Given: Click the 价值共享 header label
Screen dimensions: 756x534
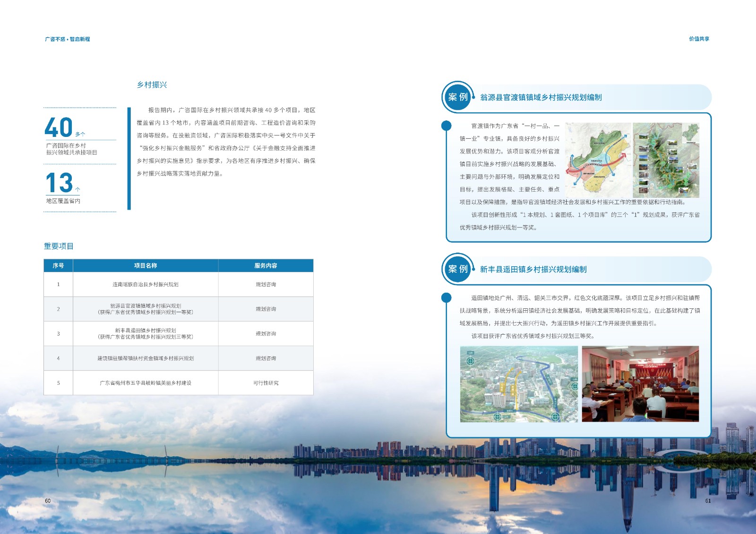Looking at the screenshot, I should 699,39.
